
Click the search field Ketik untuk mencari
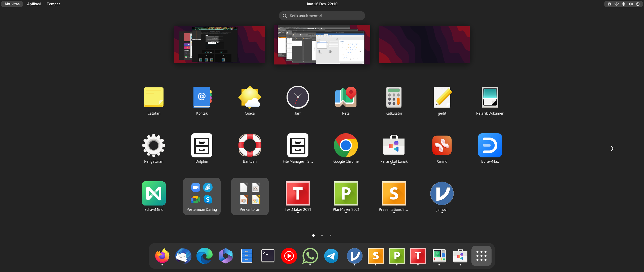(x=322, y=16)
